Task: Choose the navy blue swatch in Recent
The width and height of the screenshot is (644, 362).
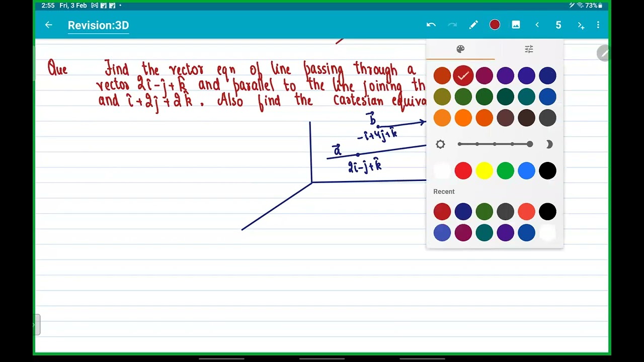Action: 463,212
